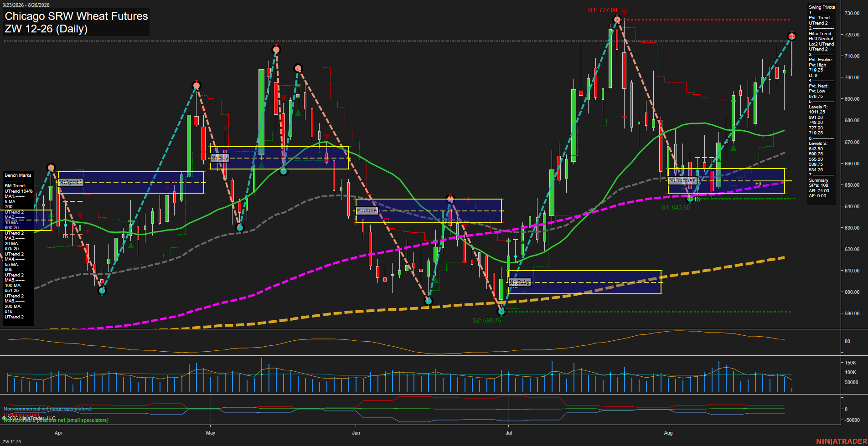Click the 100 MA: 651.25 entry
Screen dimensions: 868x446
(x=12, y=288)
